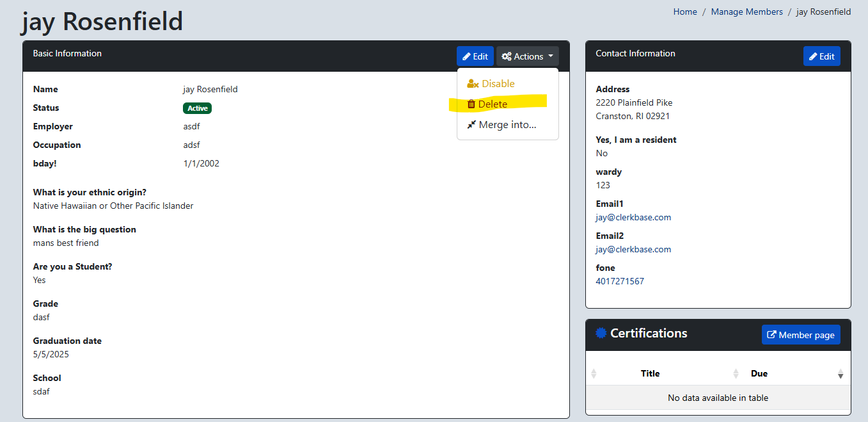The height and width of the screenshot is (422, 868).
Task: Click Cranston, RI 02921 address line
Action: pos(633,116)
